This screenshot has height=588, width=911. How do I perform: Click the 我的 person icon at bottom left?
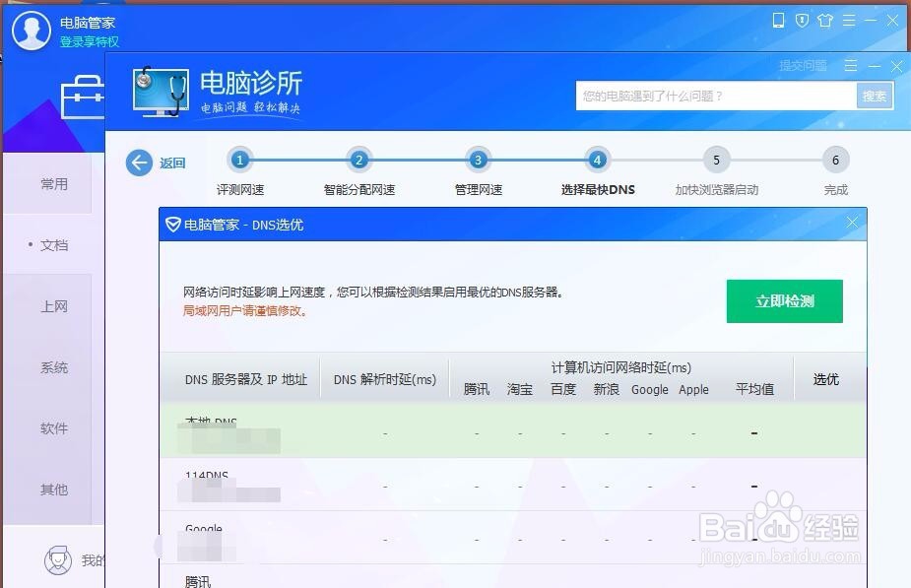pos(57,559)
